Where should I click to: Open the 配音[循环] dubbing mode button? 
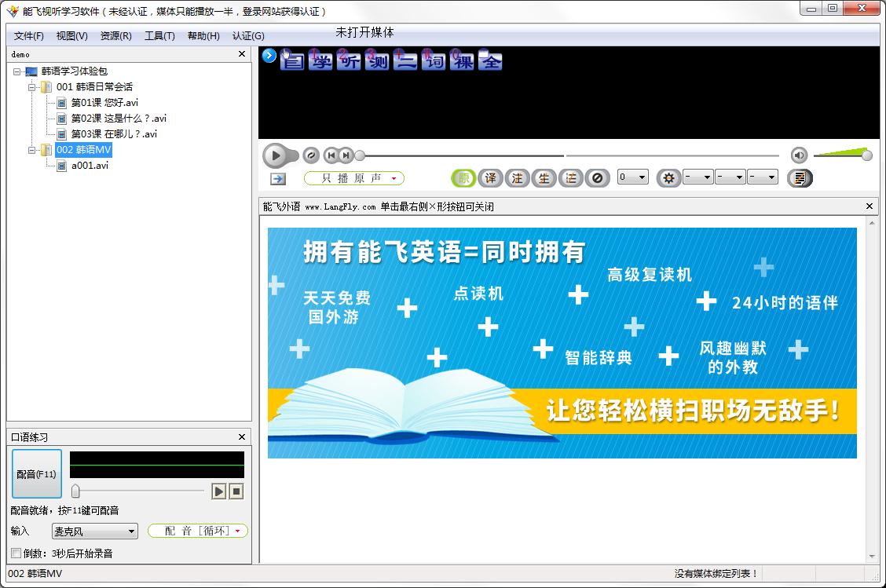[x=198, y=531]
